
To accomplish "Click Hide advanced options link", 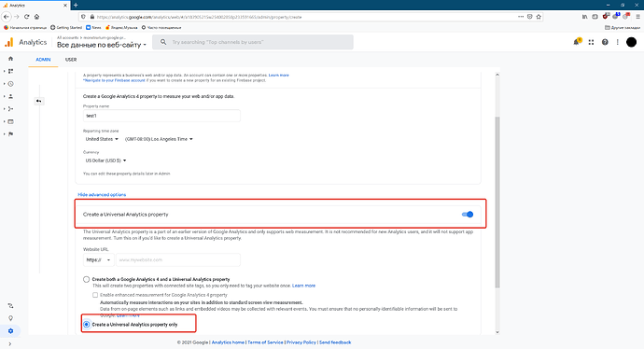I will point(102,195).
